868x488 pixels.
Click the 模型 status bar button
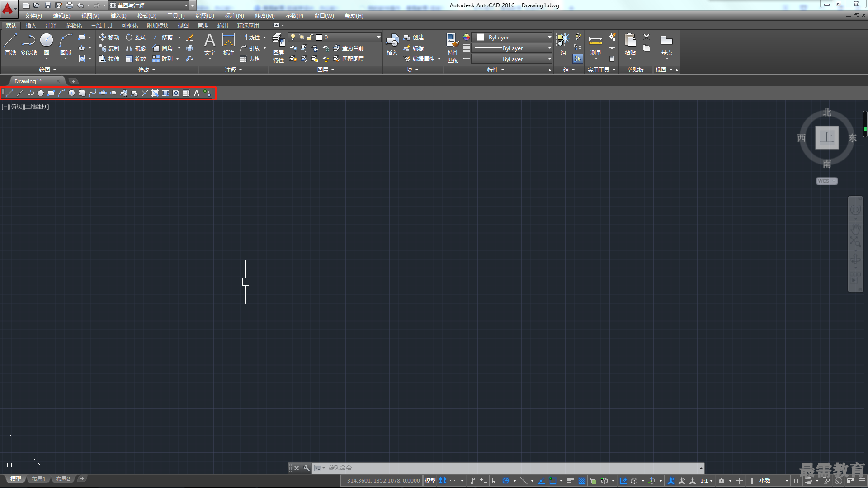coord(430,481)
